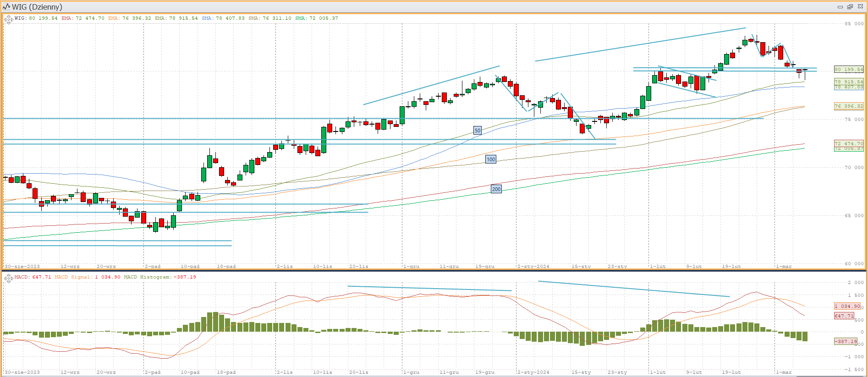The image size is (868, 377).
Task: Click the 80 199.54 price label on the axis
Action: coord(848,70)
